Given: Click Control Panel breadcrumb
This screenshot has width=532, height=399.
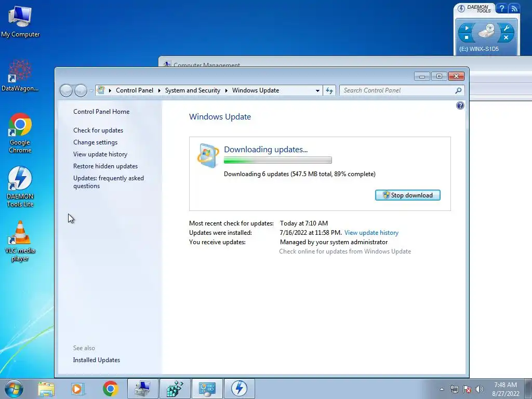Looking at the screenshot, I should click(135, 90).
